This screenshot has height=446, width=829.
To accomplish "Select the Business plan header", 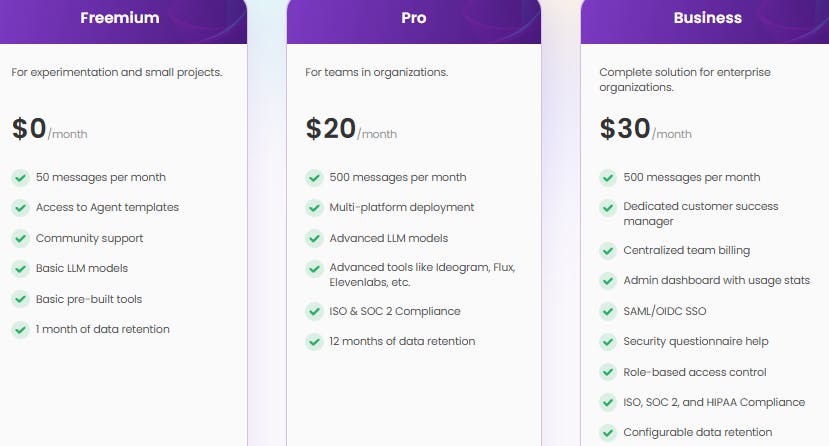I will tap(705, 20).
